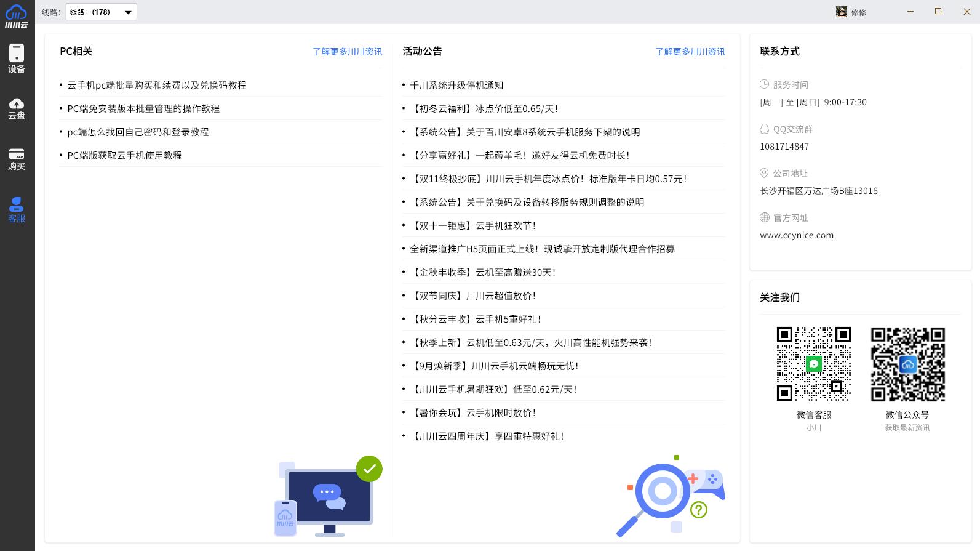Open 了解更多川川资讯 link in 活动公告
This screenshot has width=980, height=551.
tap(690, 52)
